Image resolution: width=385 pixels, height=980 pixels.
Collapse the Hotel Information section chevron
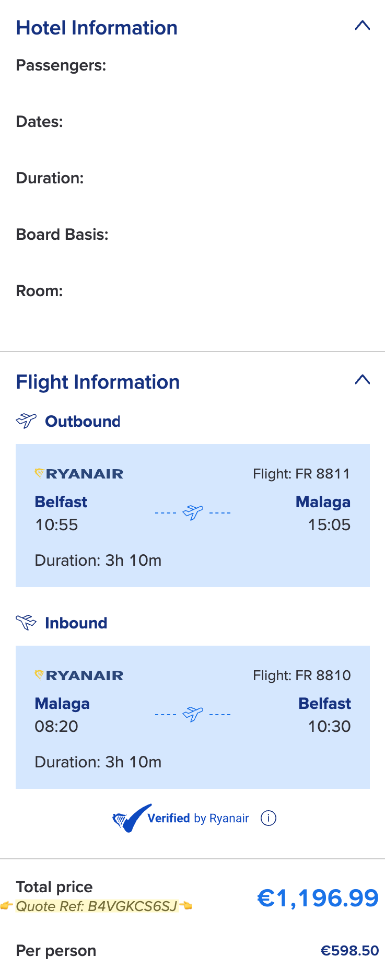coord(362,26)
